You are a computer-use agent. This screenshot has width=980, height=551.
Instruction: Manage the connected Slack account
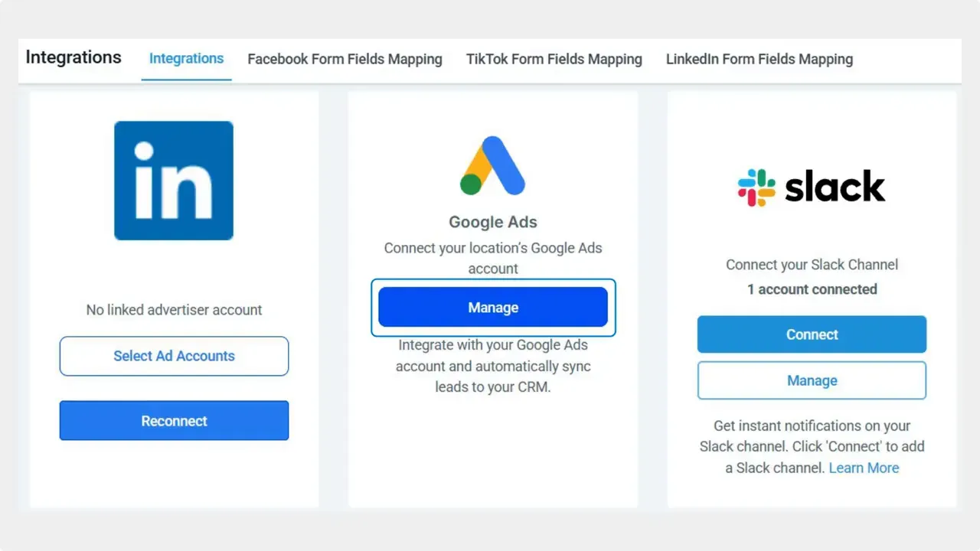click(x=812, y=380)
